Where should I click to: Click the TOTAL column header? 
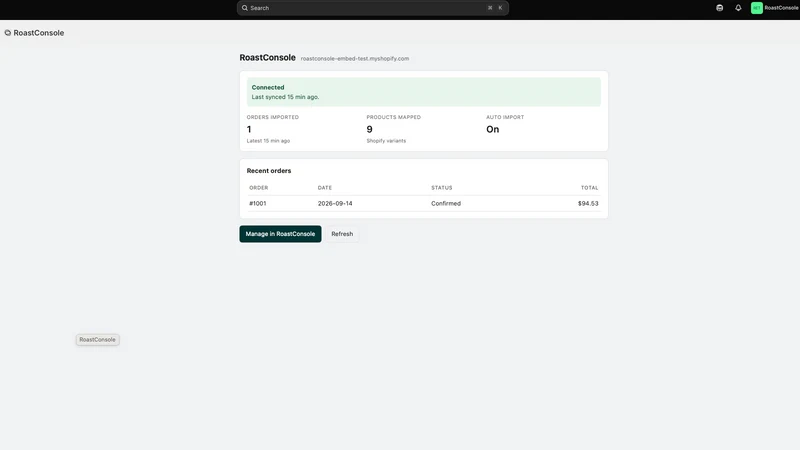tap(589, 188)
